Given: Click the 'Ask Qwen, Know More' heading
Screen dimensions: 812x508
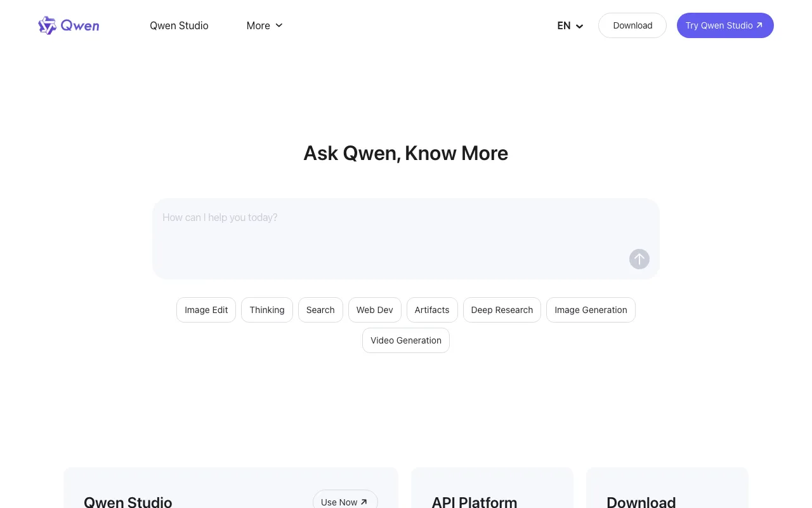Looking at the screenshot, I should click(x=406, y=153).
